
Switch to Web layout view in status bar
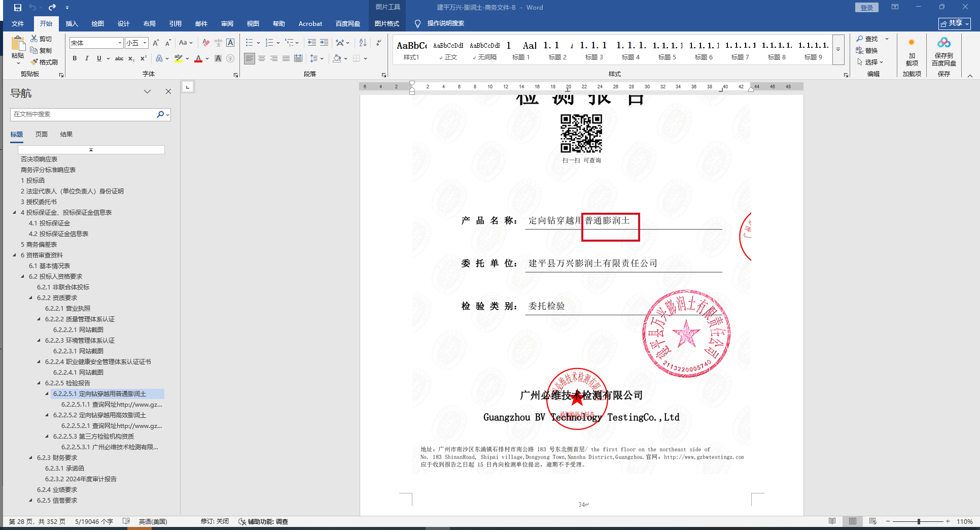872,521
